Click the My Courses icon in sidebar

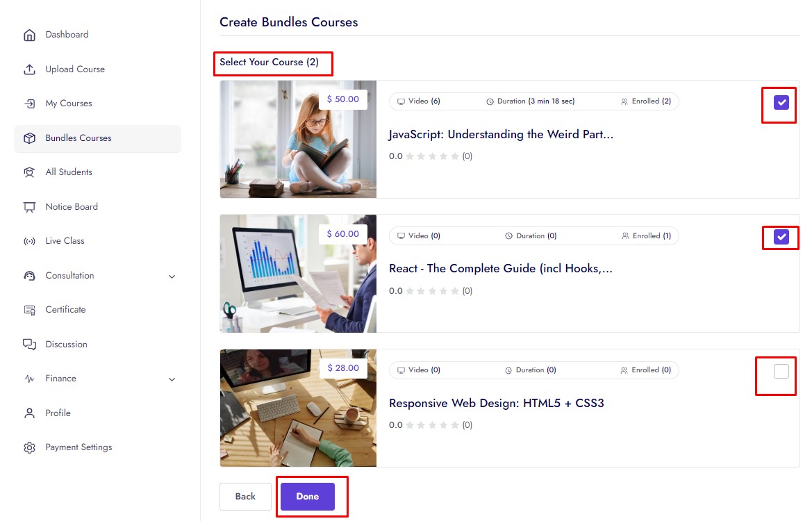[29, 104]
